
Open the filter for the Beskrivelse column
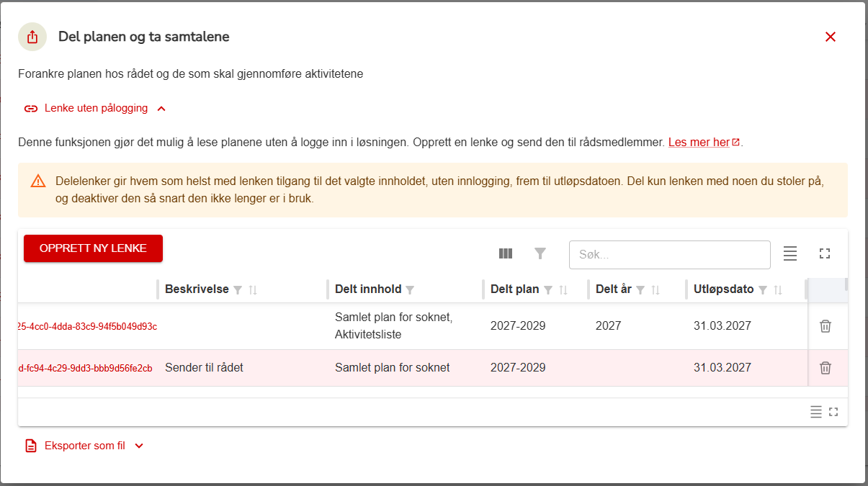pyautogui.click(x=238, y=290)
